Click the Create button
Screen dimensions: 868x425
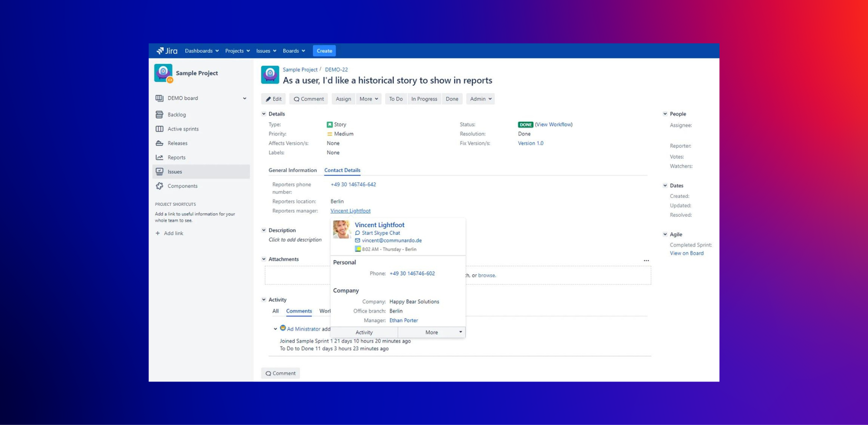(x=324, y=51)
